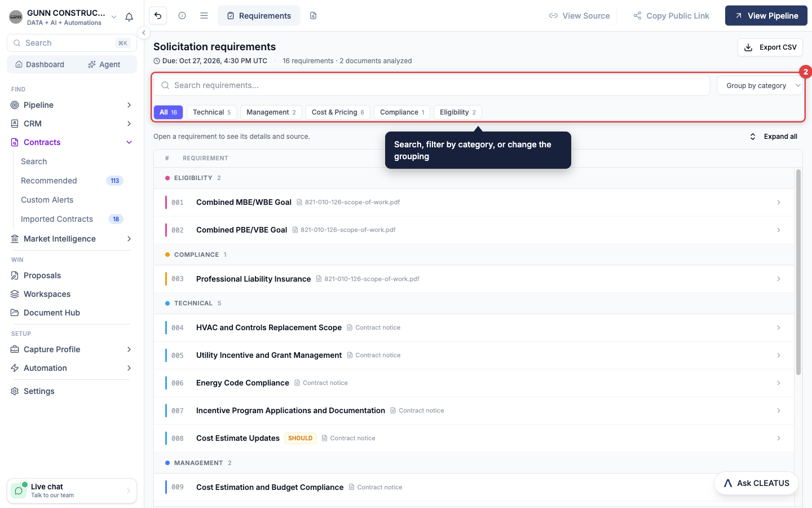Click the Pipeline target icon in sidebar
Viewport: 812px width, 508px height.
click(15, 105)
